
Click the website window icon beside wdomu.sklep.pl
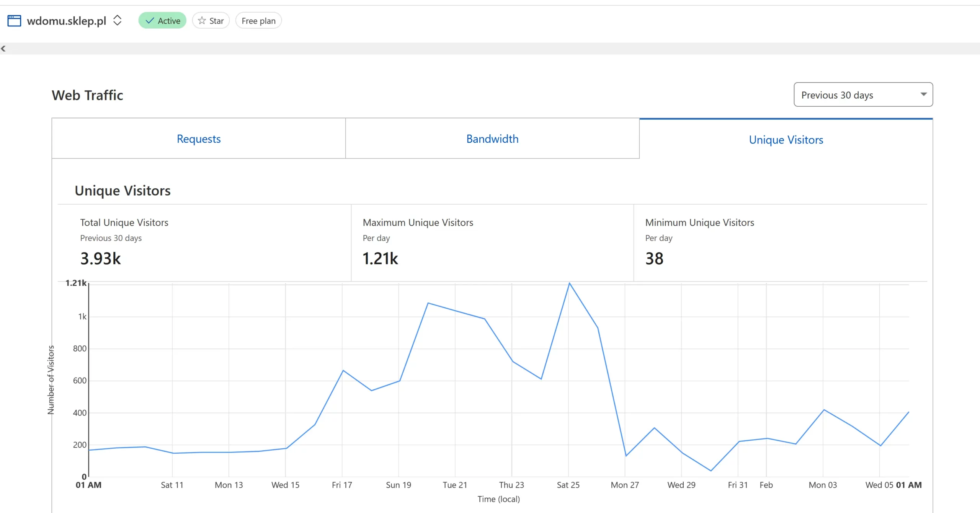14,21
